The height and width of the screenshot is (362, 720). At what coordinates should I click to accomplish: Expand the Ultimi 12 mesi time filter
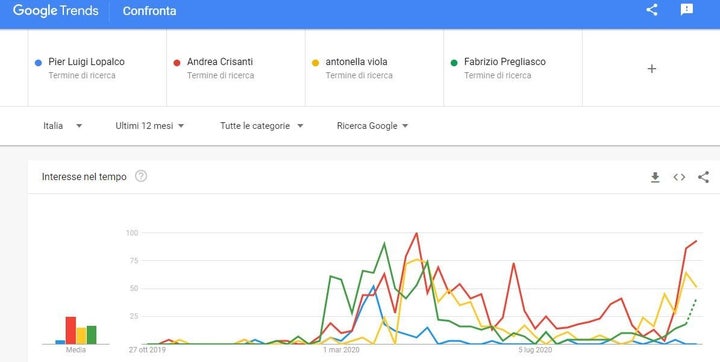(150, 125)
